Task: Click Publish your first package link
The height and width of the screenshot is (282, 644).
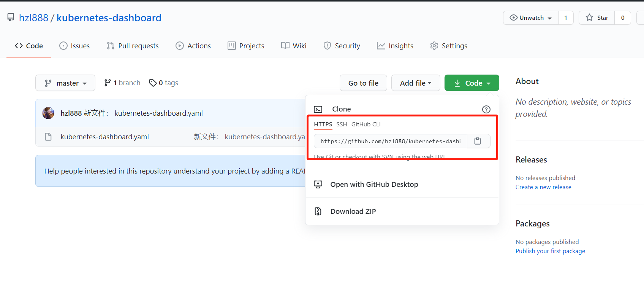Action: tap(550, 251)
